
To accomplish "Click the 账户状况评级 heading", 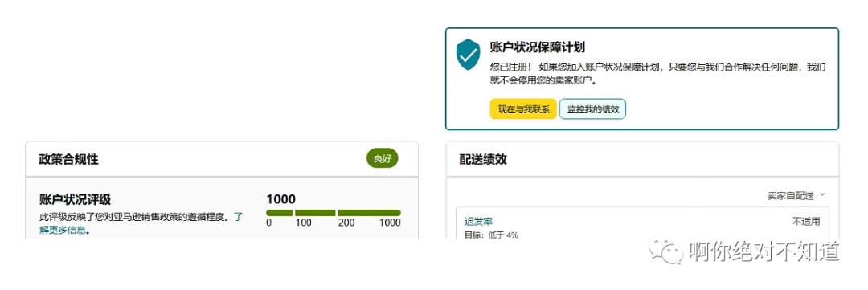I will [x=79, y=199].
